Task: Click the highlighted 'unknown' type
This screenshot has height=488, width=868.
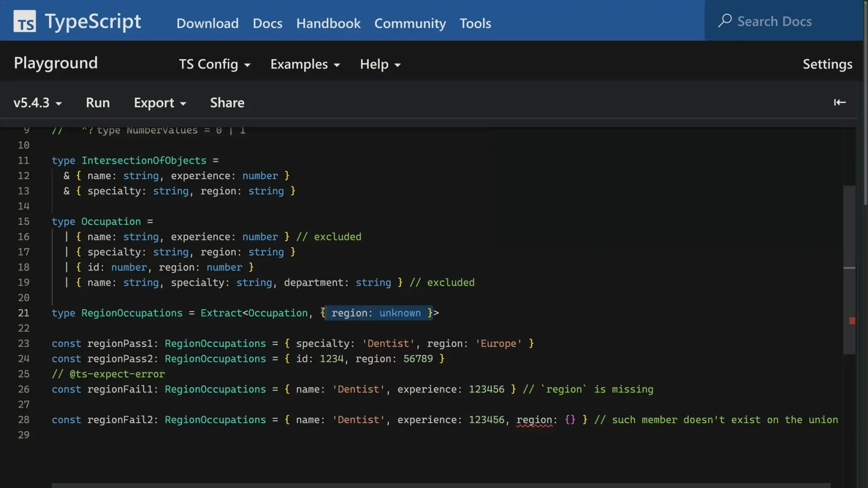Action: coord(400,313)
